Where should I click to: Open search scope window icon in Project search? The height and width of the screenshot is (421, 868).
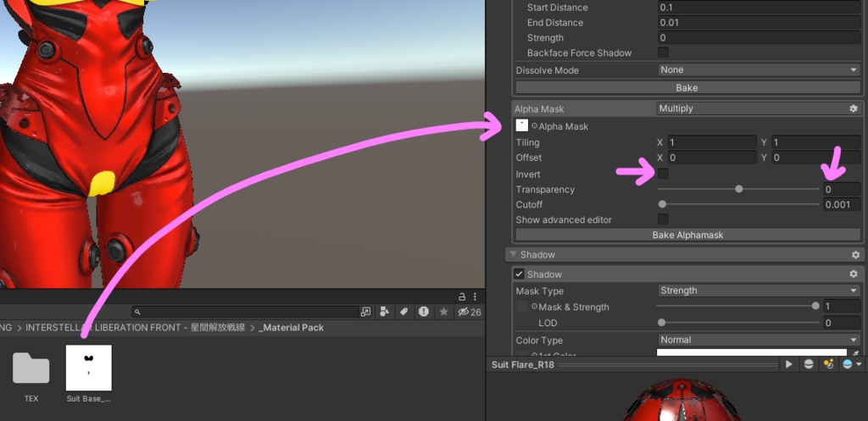coord(365,312)
